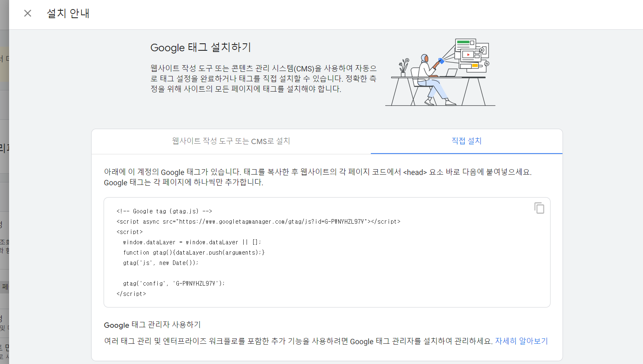Click the intro paragraph starting '웹사이트 작성 도구 또는 콘텐츠'

[x=263, y=78]
